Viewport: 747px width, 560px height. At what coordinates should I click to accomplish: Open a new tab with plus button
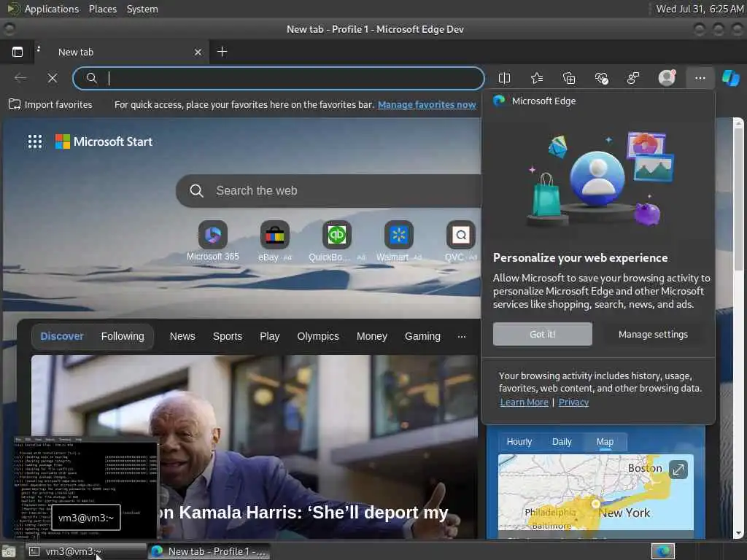point(222,52)
